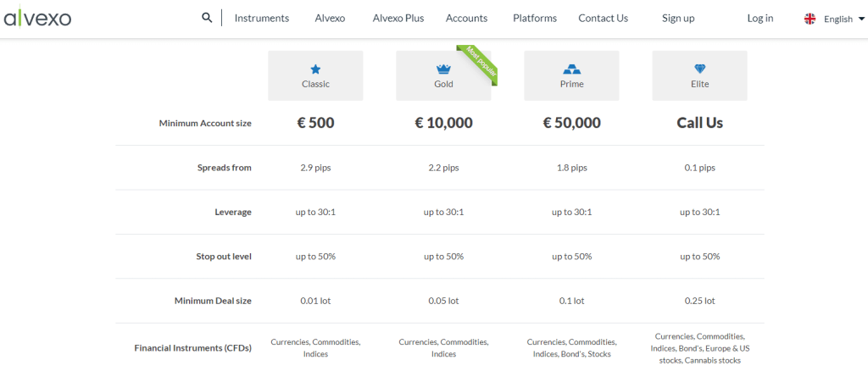Click the Prime gold bars icon
Image resolution: width=868 pixels, height=371 pixels.
click(x=571, y=69)
